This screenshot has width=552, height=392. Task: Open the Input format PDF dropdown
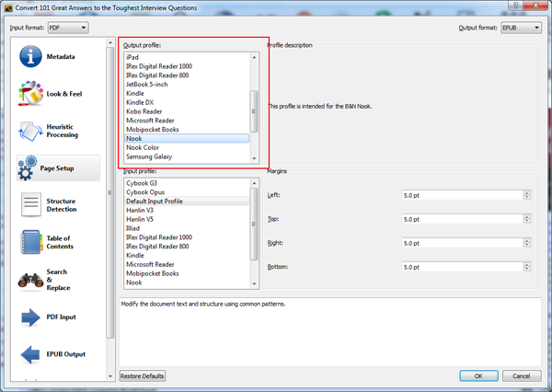(x=68, y=28)
